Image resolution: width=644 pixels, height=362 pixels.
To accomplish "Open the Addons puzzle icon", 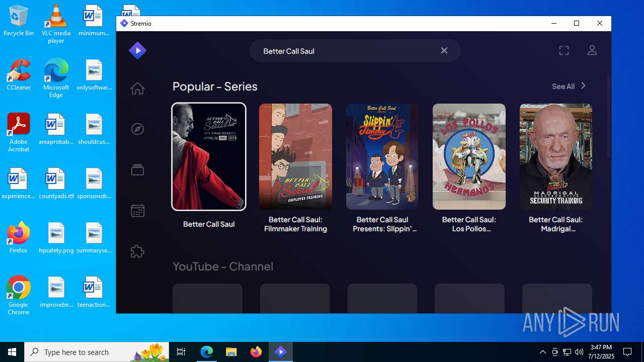I will [137, 251].
